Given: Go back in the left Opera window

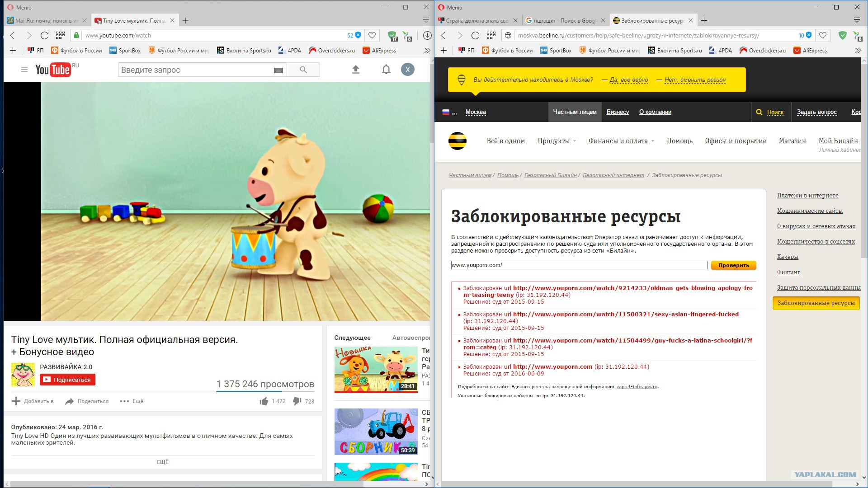Looking at the screenshot, I should (13, 35).
